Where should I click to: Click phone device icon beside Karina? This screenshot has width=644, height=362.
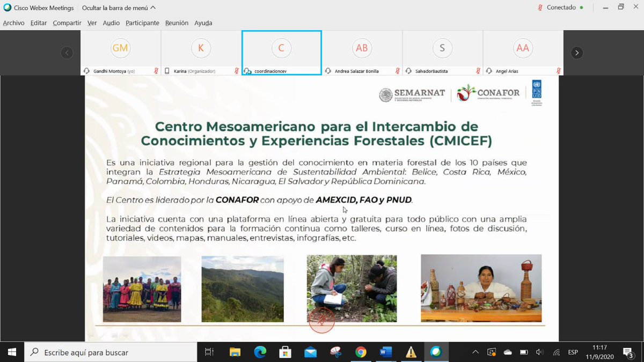pos(167,71)
